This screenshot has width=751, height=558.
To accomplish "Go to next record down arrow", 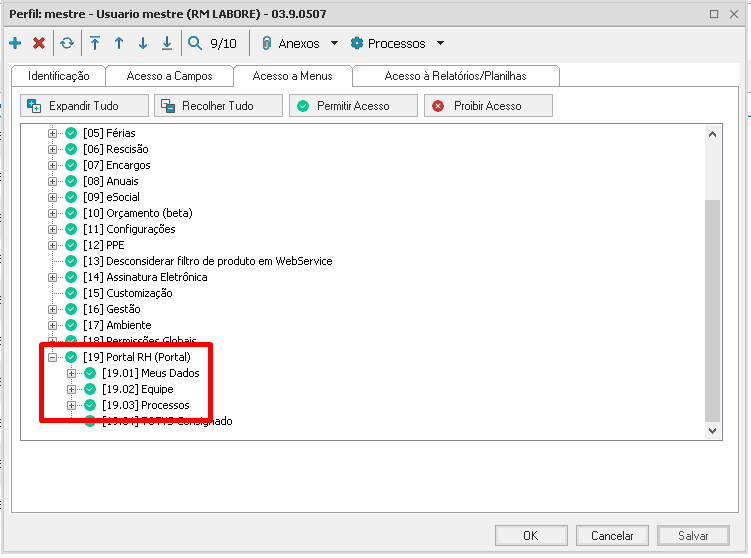I will (143, 43).
